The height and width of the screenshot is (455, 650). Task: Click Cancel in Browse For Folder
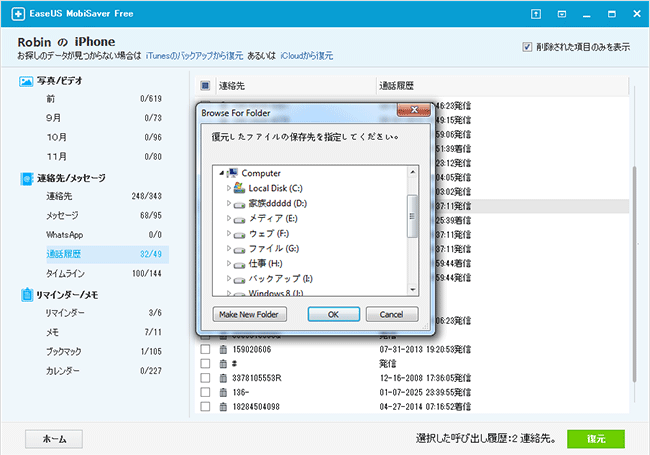coord(392,314)
